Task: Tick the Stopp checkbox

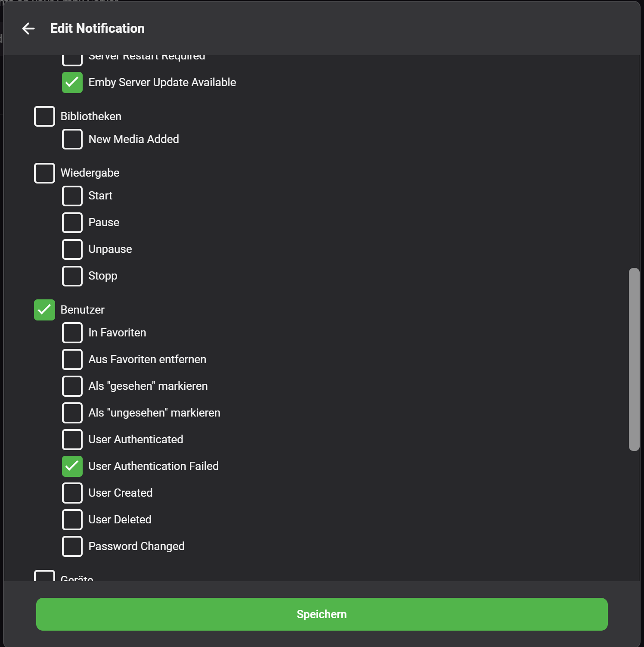Action: coord(72,276)
